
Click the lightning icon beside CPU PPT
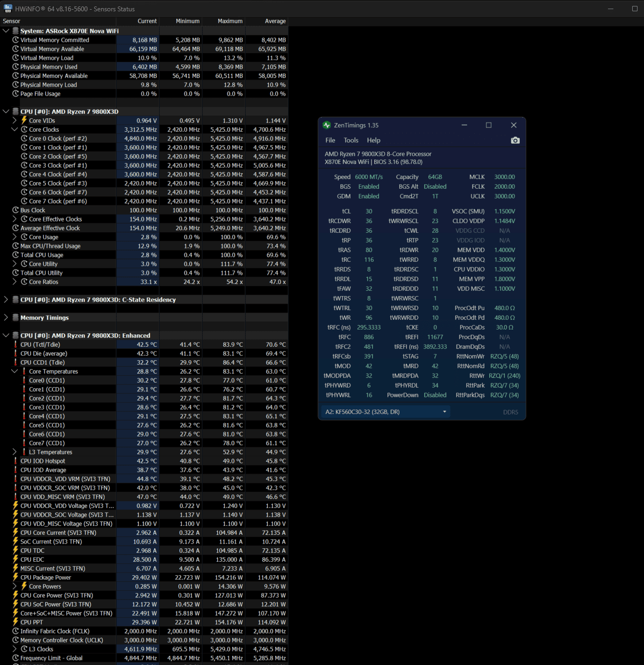pos(16,622)
